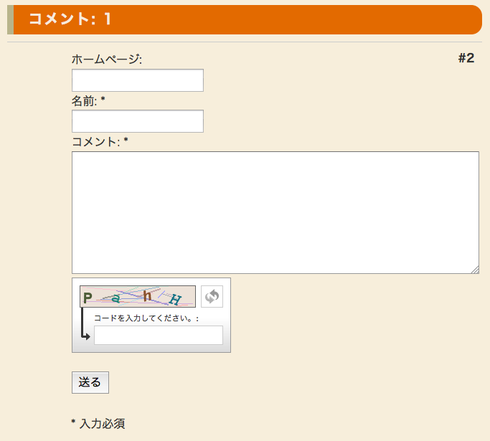Click the ホームページ: label

click(x=107, y=60)
